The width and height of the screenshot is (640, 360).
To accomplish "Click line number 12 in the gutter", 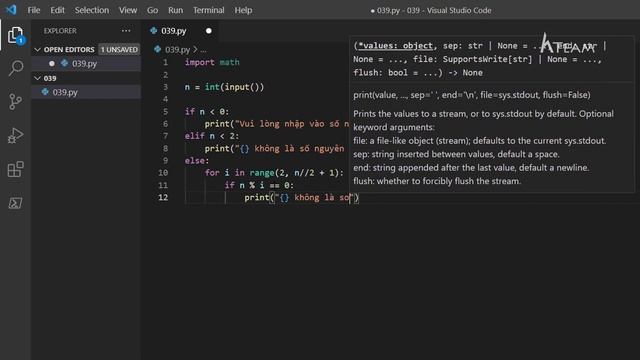I will click(x=163, y=197).
